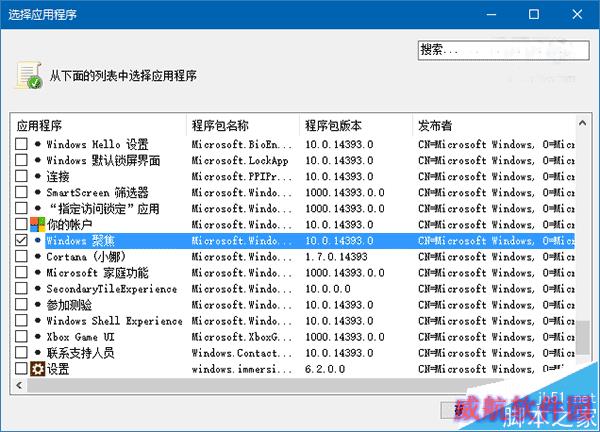
Task: Sort by the 程序包名称 column header
Action: [243, 125]
